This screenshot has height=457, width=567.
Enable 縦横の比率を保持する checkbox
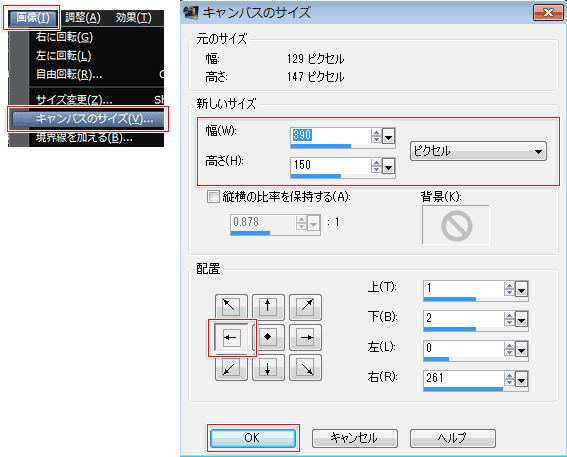[x=213, y=197]
